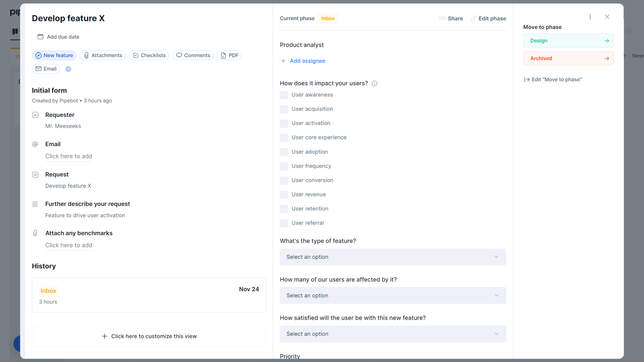Open the user satisfaction dropdown
This screenshot has width=644, height=362.
392,334
